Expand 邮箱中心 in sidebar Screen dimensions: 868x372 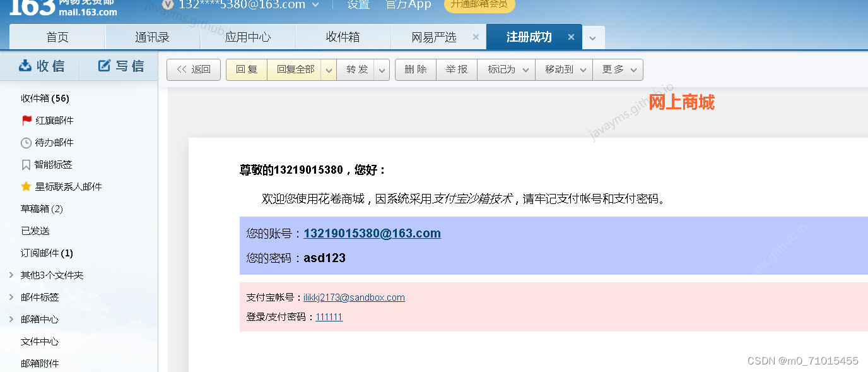coord(11,319)
